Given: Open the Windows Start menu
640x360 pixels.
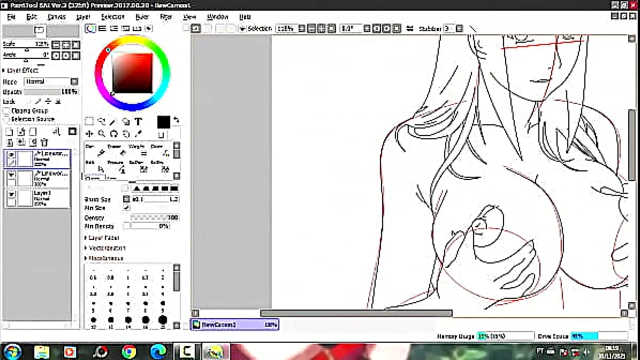Looking at the screenshot, I should pyautogui.click(x=12, y=352).
